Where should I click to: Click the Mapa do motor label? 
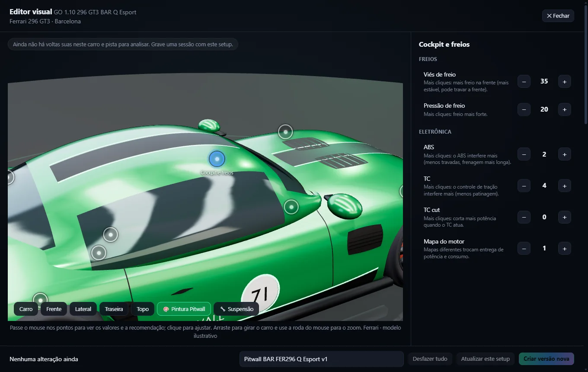[x=444, y=241]
